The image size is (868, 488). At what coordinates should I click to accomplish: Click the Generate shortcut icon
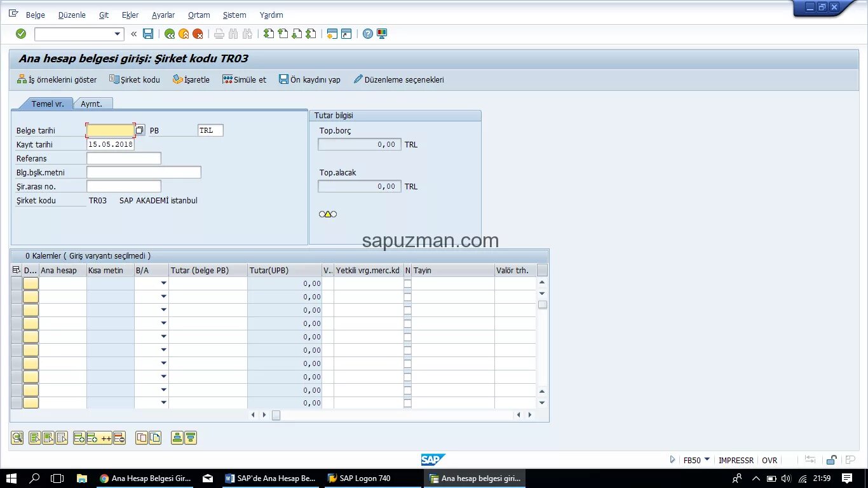pyautogui.click(x=346, y=34)
